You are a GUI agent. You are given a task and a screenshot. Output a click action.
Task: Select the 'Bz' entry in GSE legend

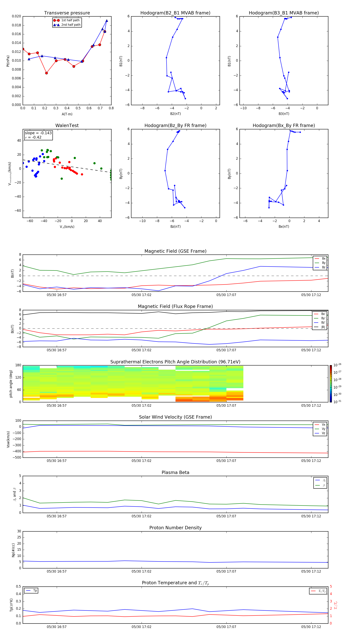pos(320,267)
